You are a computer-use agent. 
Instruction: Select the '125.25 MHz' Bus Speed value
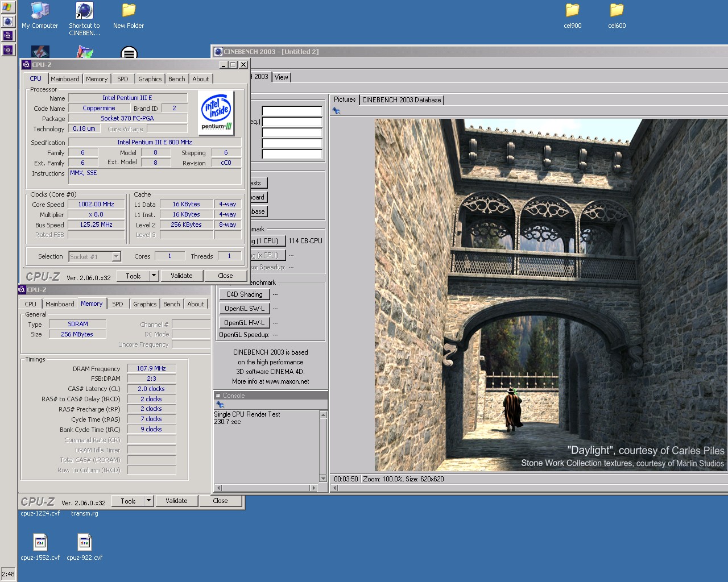(x=97, y=225)
